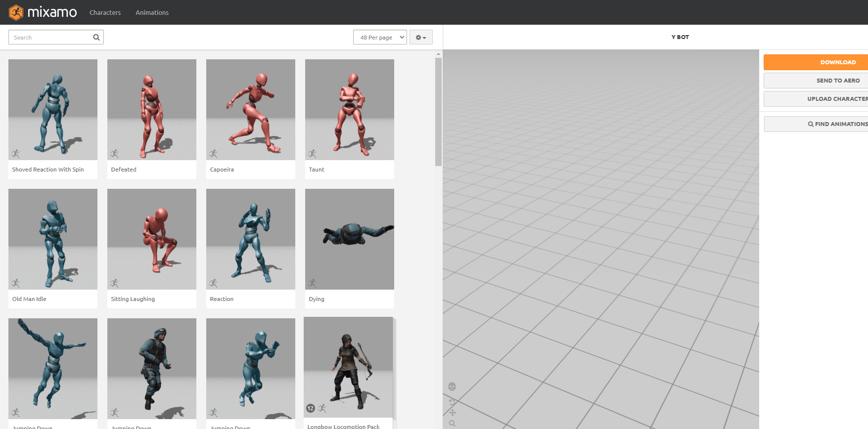Image resolution: width=868 pixels, height=429 pixels.
Task: Select the Capoeira animation thumbnail
Action: pyautogui.click(x=251, y=110)
